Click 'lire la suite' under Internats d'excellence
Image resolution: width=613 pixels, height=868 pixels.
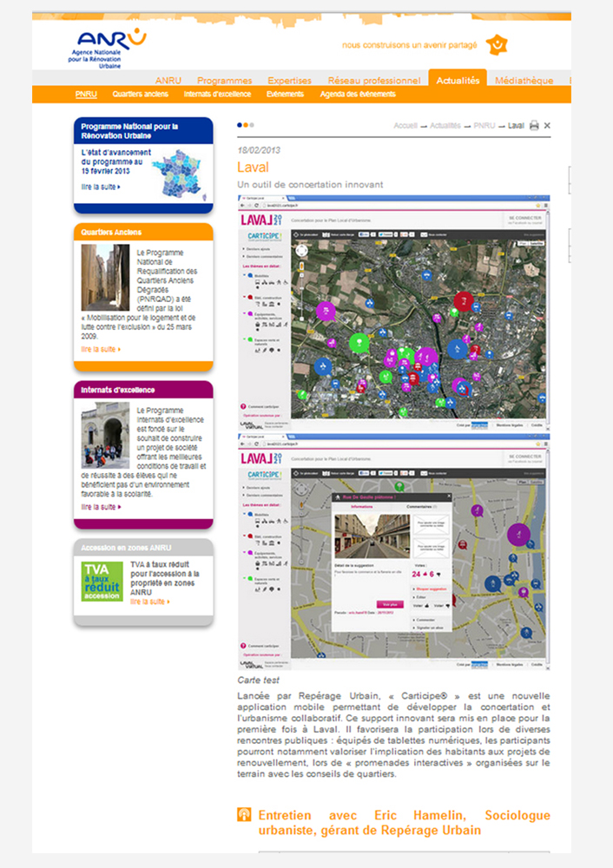101,507
